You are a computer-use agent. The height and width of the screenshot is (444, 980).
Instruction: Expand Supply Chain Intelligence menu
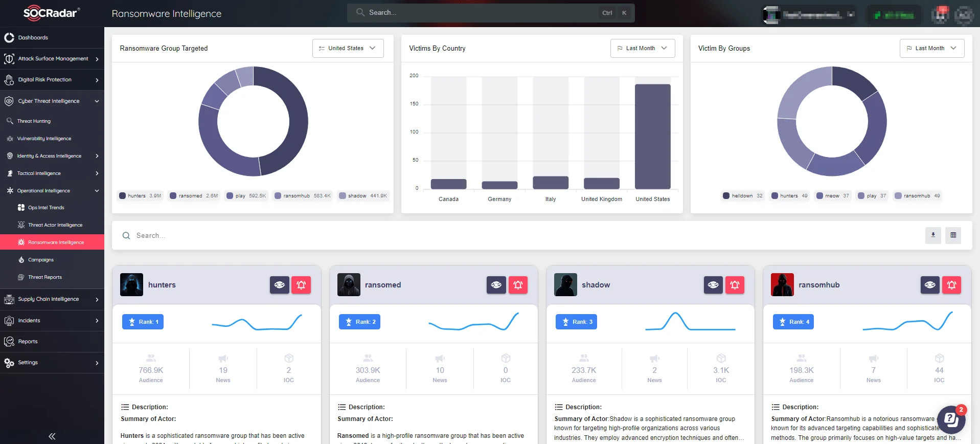[52, 299]
